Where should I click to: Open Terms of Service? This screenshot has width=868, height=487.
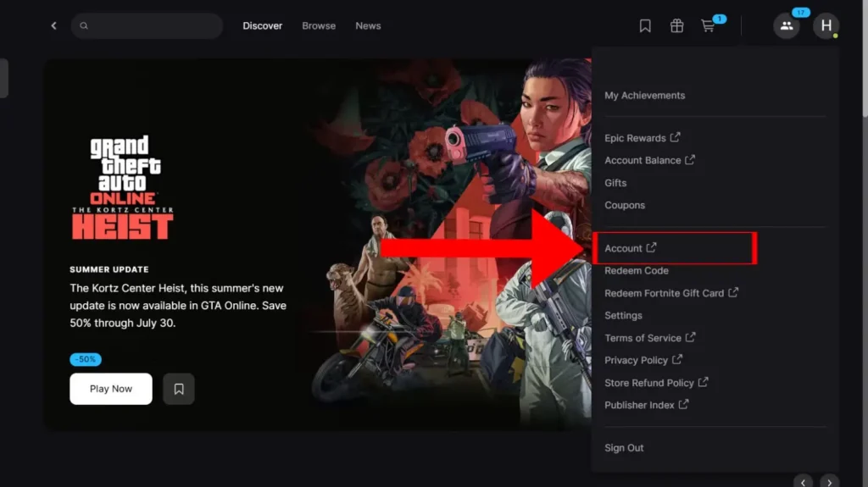click(650, 338)
